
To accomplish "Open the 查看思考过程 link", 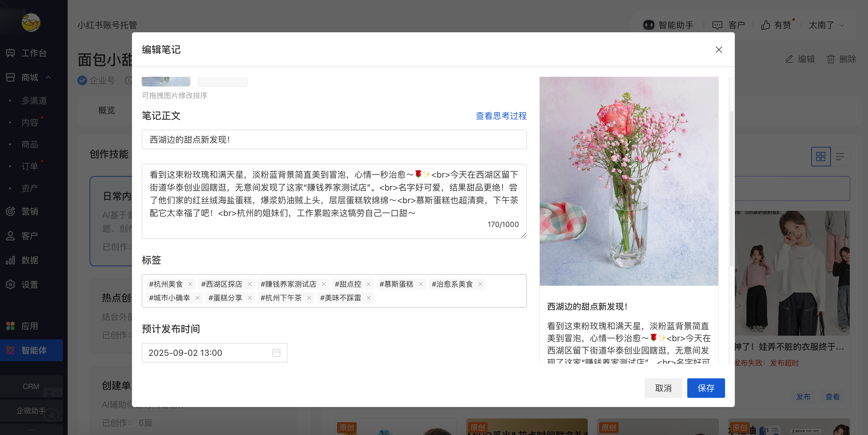I will click(x=501, y=116).
